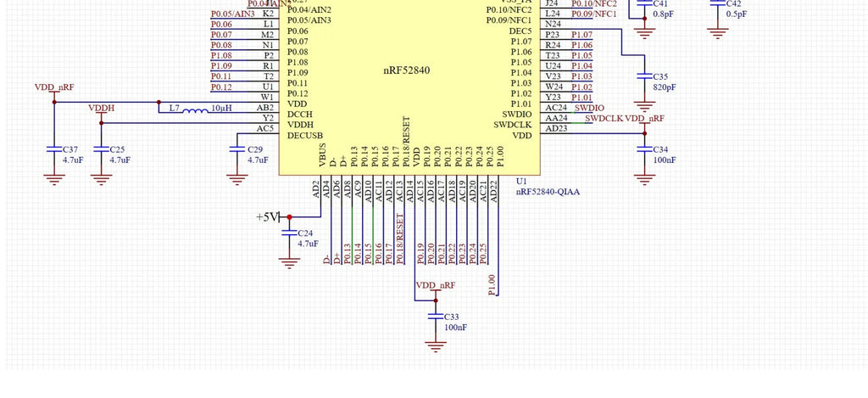Pick the C33 capacitor designator
The width and height of the screenshot is (868, 398).
[x=452, y=317]
